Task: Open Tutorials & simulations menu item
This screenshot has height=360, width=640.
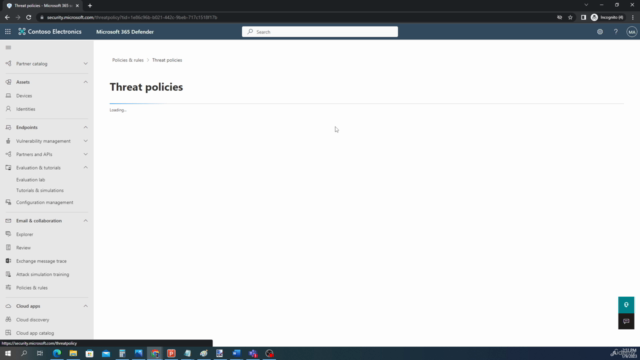Action: [40, 190]
